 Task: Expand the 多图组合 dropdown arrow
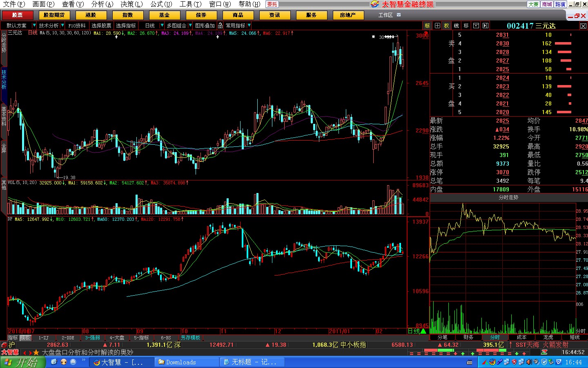point(190,25)
